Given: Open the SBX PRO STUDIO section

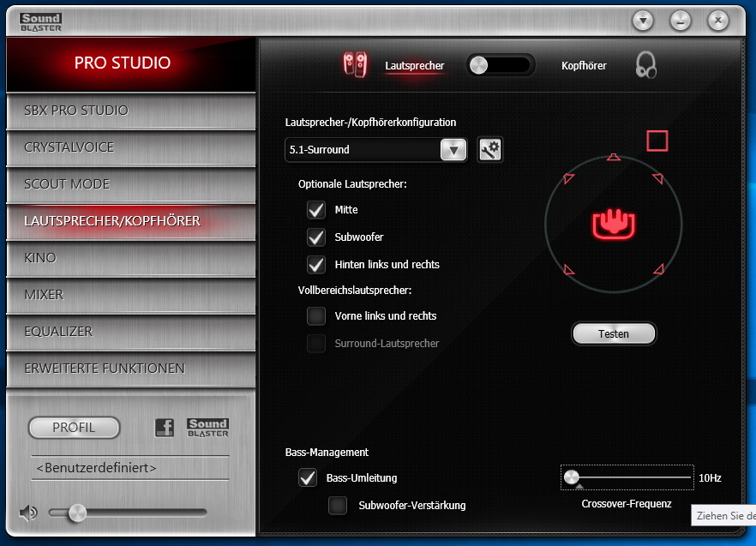Looking at the screenshot, I should 130,111.
